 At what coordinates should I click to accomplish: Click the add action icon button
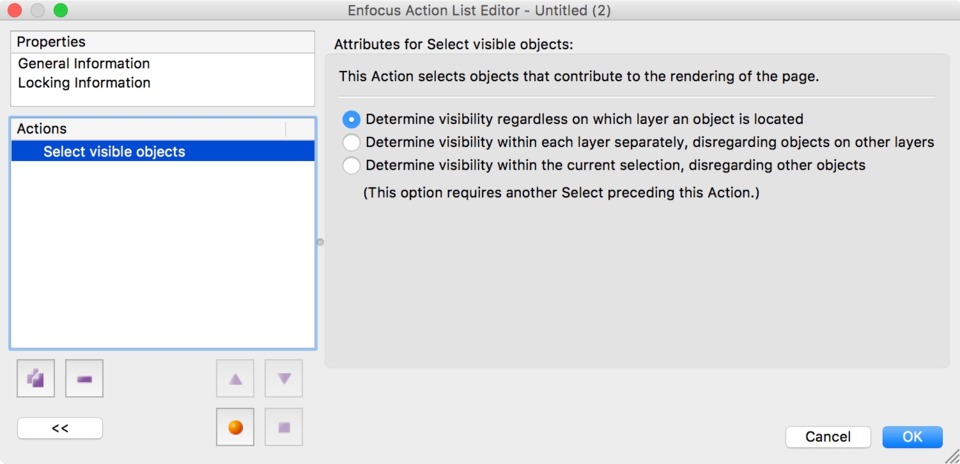36,378
